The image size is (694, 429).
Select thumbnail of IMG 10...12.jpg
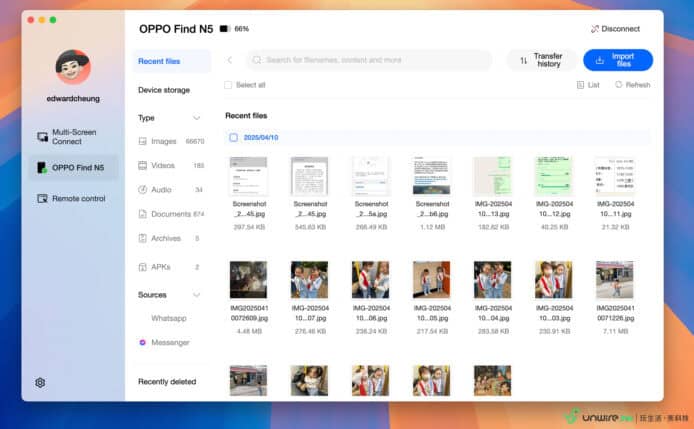click(x=554, y=176)
